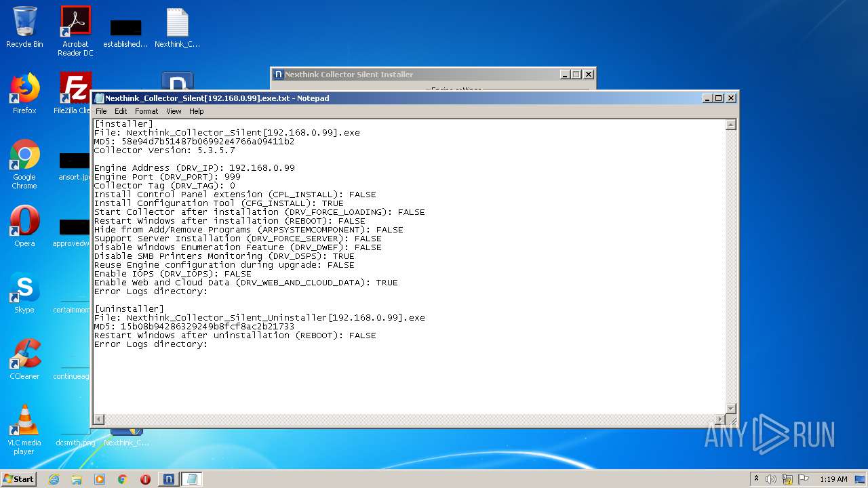The image size is (868, 488).
Task: Click the Engine Port (DRV_PORT): 999 line
Action: [167, 177]
